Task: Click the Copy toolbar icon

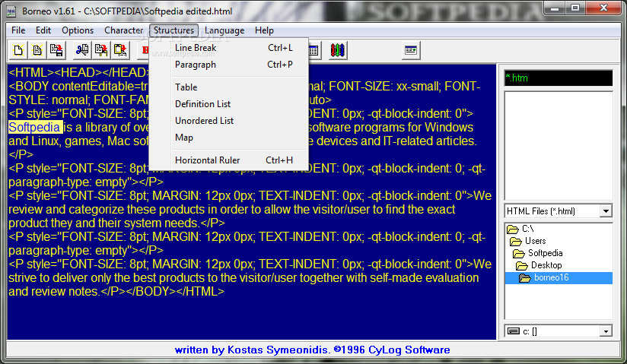Action: pyautogui.click(x=101, y=50)
